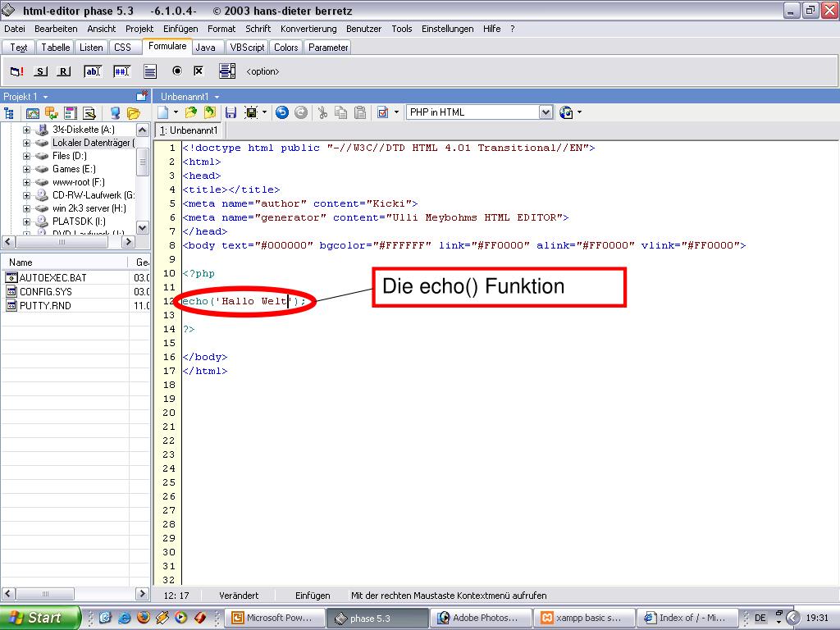840x630 pixels.
Task: Insert a password field (## icon)
Action: pos(121,71)
